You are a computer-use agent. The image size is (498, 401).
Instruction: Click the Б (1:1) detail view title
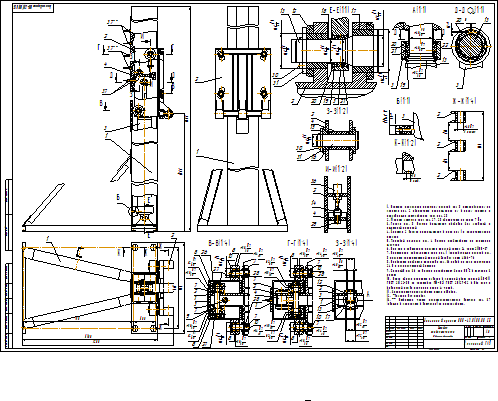pyautogui.click(x=403, y=101)
